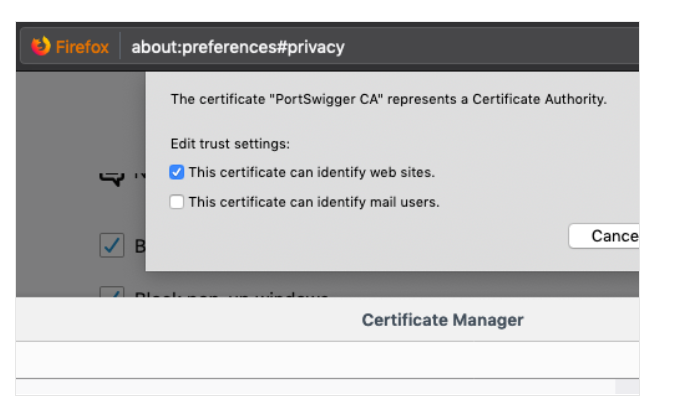Click the Firefox label next to the logo
The width and height of the screenshot is (678, 403).
click(x=82, y=47)
